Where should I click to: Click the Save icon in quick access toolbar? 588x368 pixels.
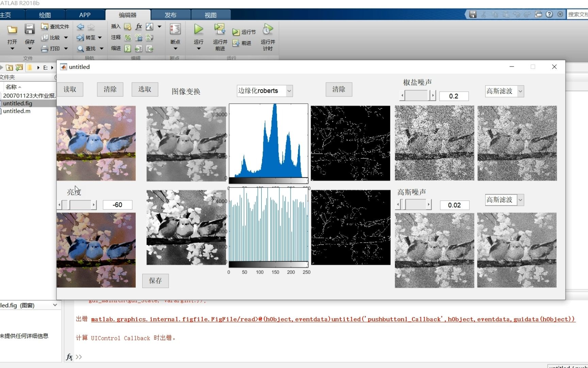(472, 14)
